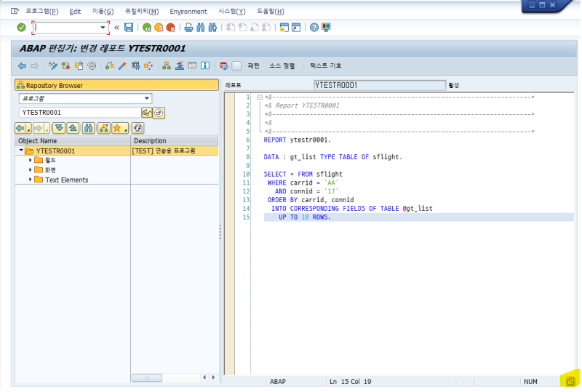Open the 시스템(Y) menu
Viewport: 582px width, 392px height.
point(231,12)
